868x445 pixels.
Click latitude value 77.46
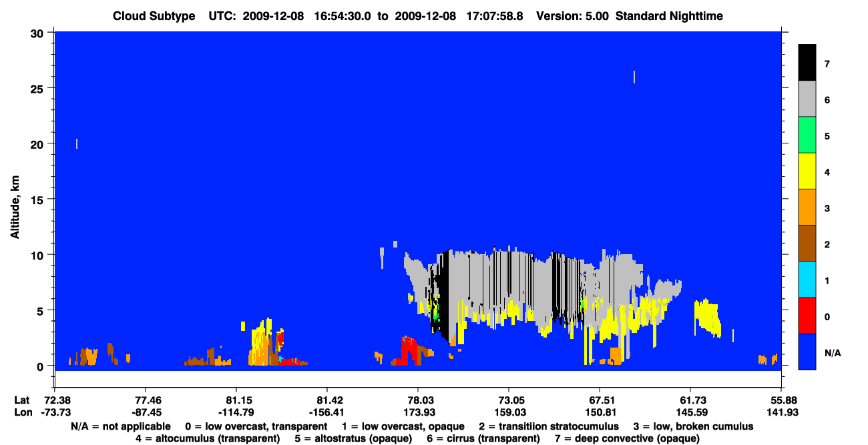145,400
